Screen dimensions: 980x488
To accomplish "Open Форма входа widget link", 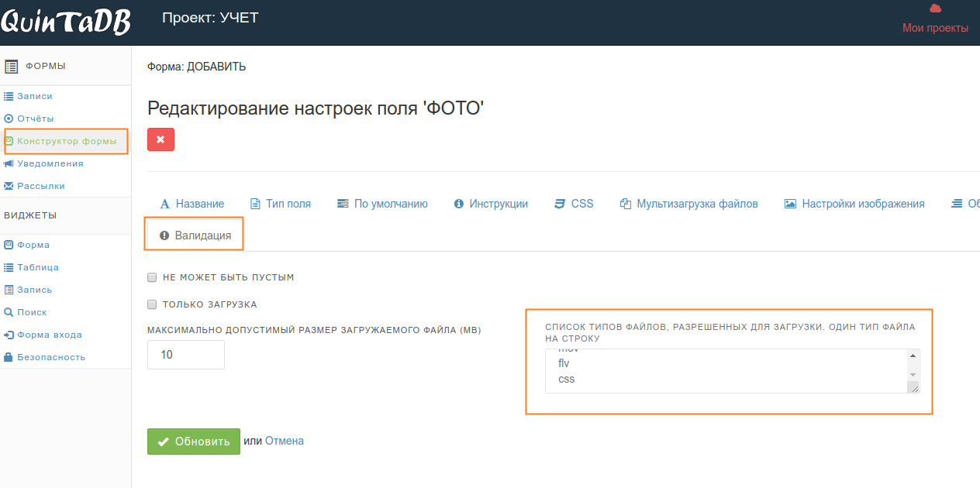I will click(x=50, y=335).
